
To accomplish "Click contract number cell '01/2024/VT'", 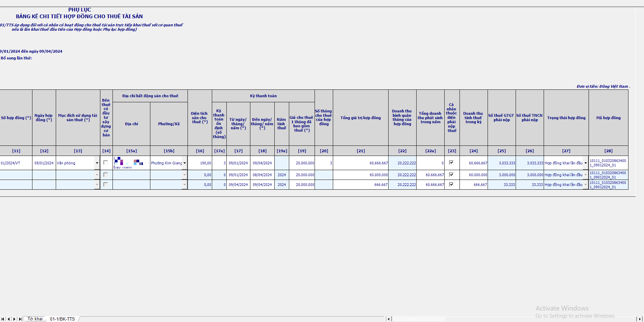I will [x=16, y=163].
